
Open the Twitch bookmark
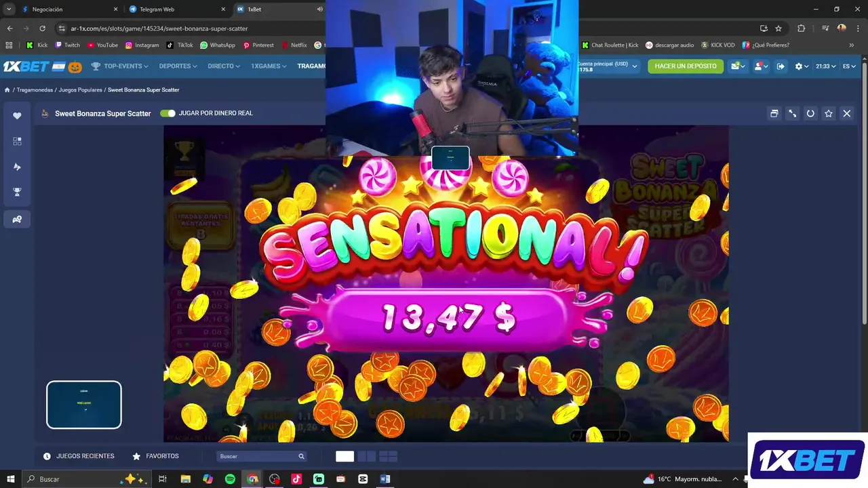(67, 45)
